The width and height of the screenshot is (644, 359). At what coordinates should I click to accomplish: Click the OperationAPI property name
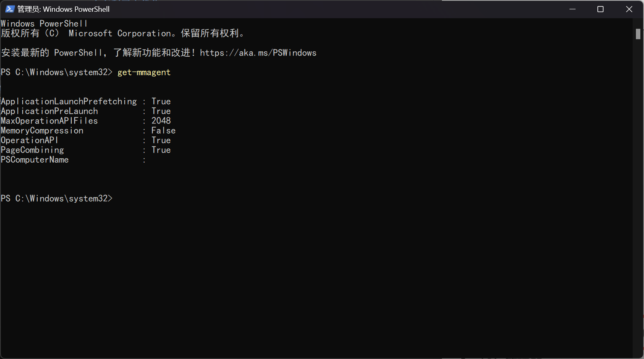pos(30,140)
